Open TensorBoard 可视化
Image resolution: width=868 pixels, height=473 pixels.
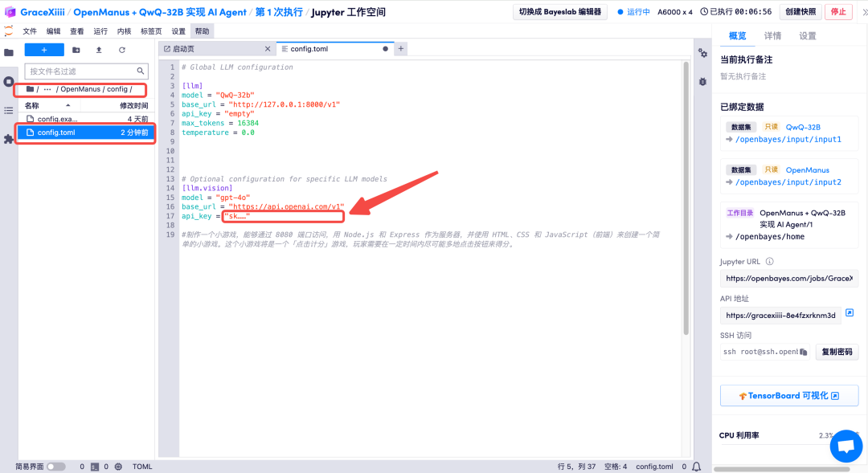(789, 396)
